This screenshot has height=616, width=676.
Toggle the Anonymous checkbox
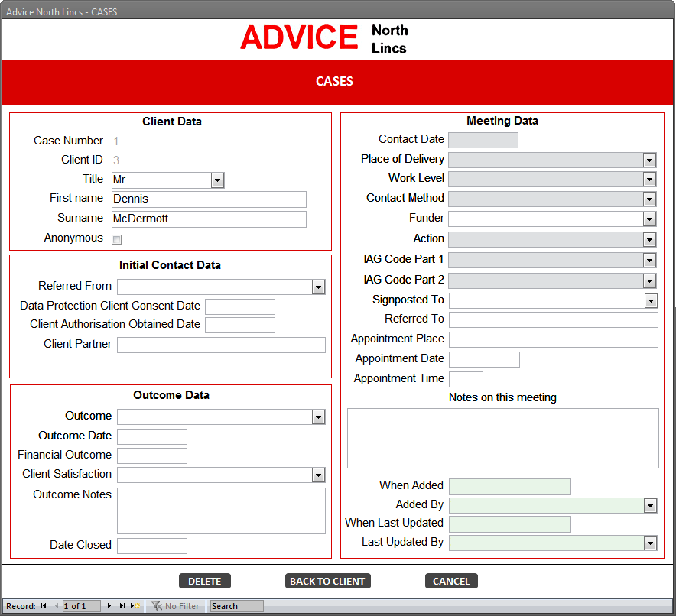click(x=117, y=239)
